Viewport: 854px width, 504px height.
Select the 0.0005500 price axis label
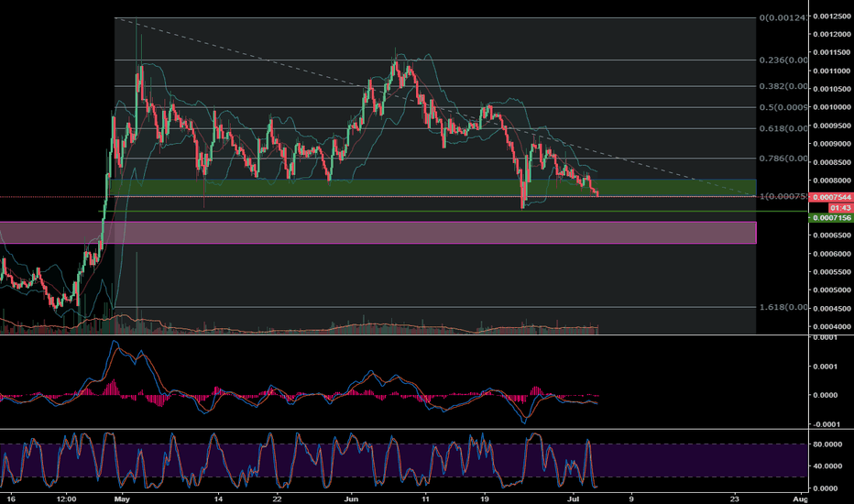click(832, 272)
